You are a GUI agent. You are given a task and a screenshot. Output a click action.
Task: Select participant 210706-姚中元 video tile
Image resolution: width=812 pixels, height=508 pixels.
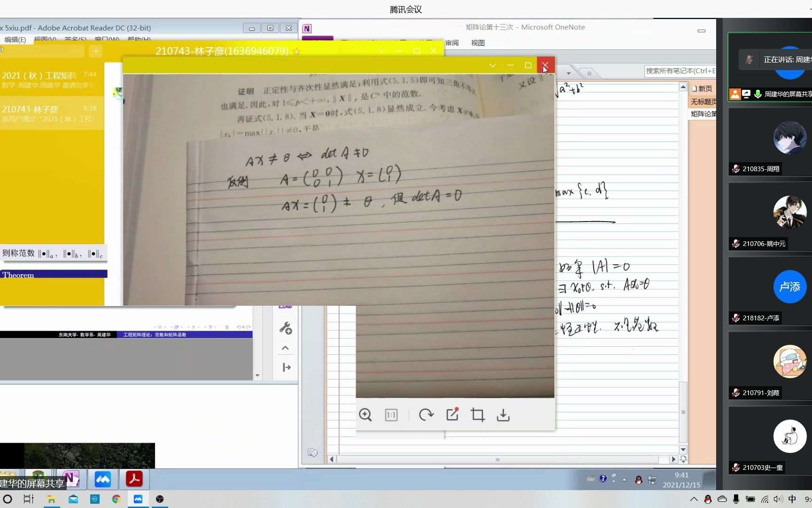pyautogui.click(x=770, y=217)
